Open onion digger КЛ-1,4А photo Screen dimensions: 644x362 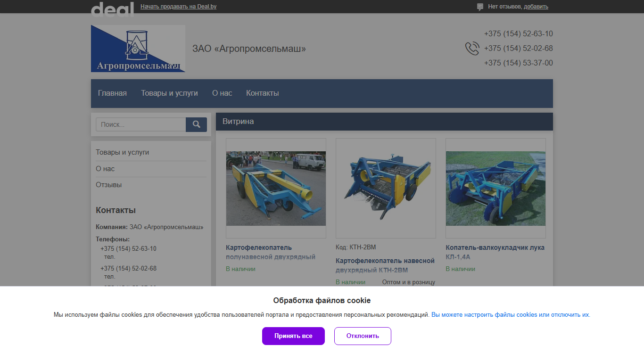click(495, 188)
